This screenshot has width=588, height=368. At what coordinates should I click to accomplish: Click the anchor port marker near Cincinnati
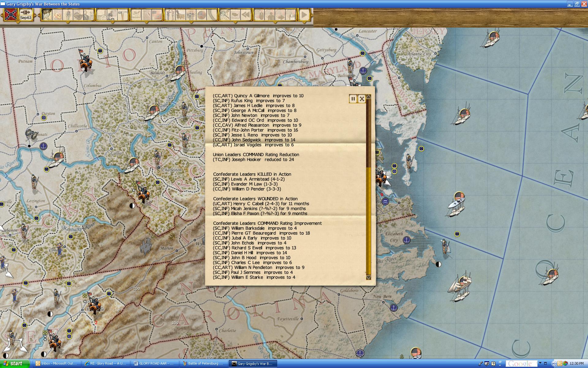pyautogui.click(x=43, y=146)
